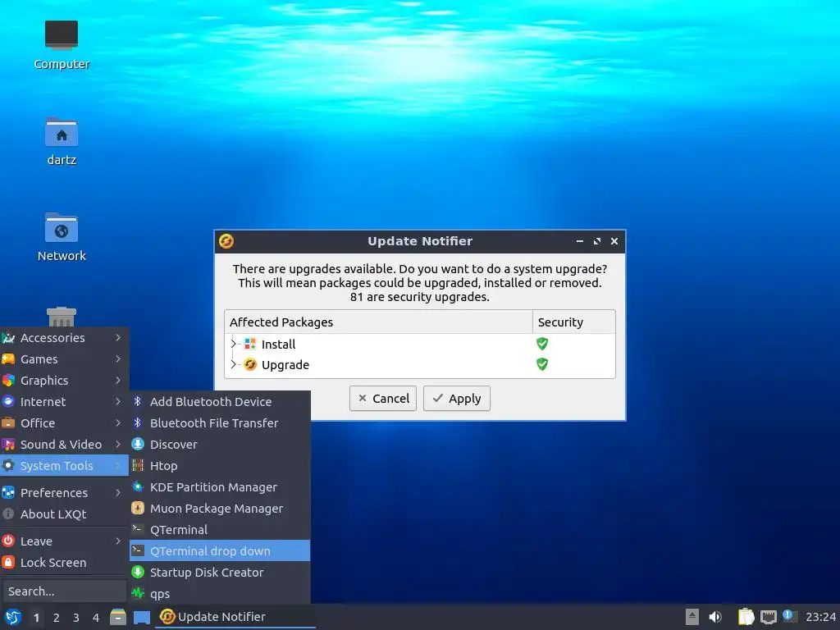The width and height of the screenshot is (840, 630).
Task: Click the menu Search field
Action: (x=64, y=591)
